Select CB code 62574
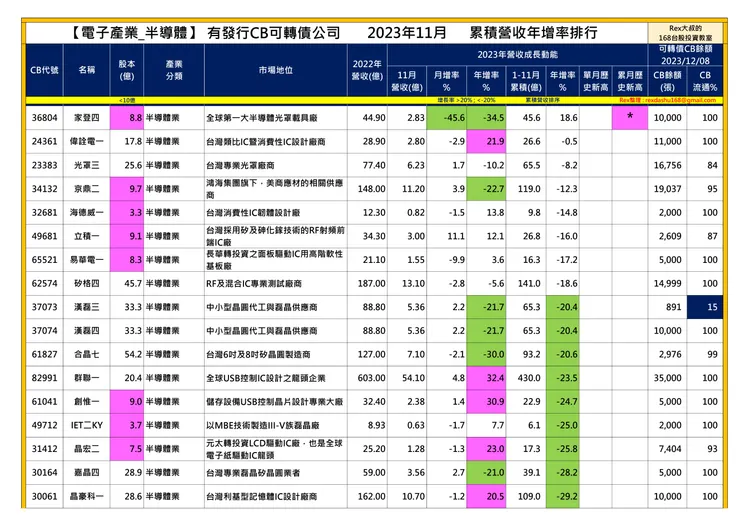 (x=44, y=283)
